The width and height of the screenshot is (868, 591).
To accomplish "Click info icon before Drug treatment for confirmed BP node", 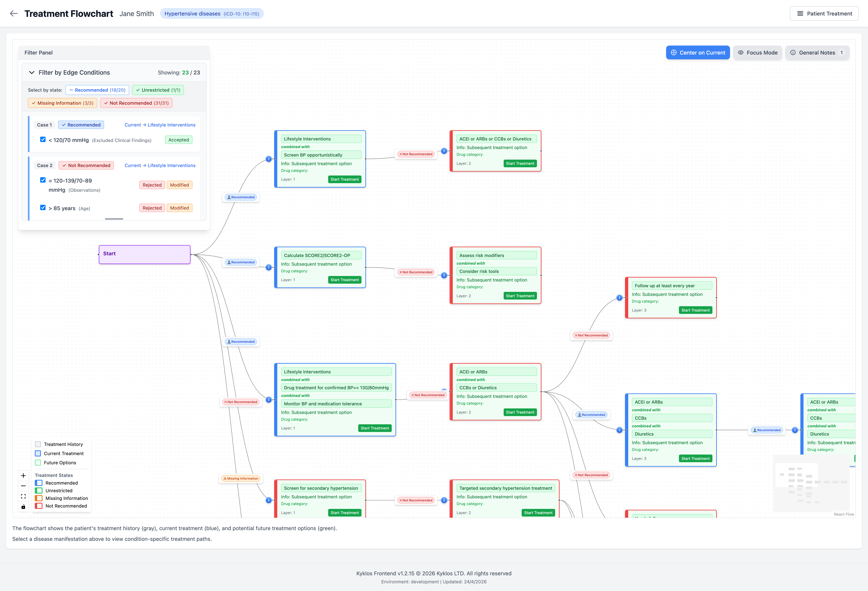I will [268, 400].
